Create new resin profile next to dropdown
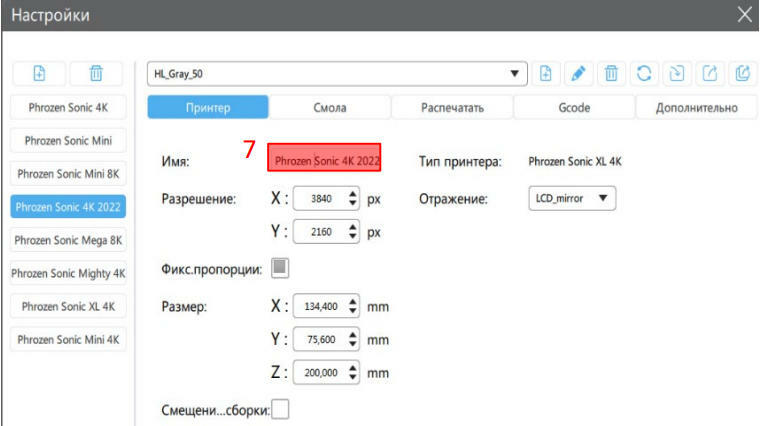Viewport: 760px width, 426px height. (x=545, y=74)
